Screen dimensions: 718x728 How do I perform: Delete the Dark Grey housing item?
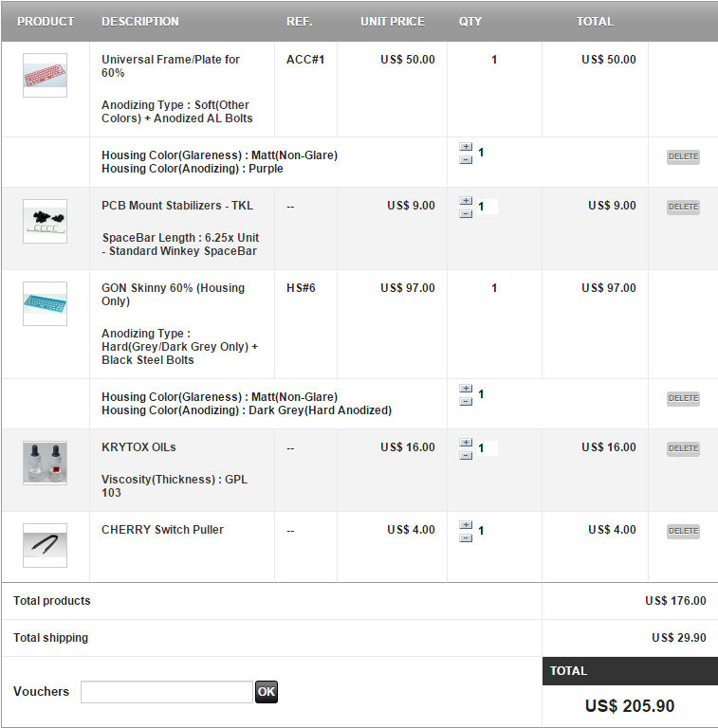[x=683, y=398]
